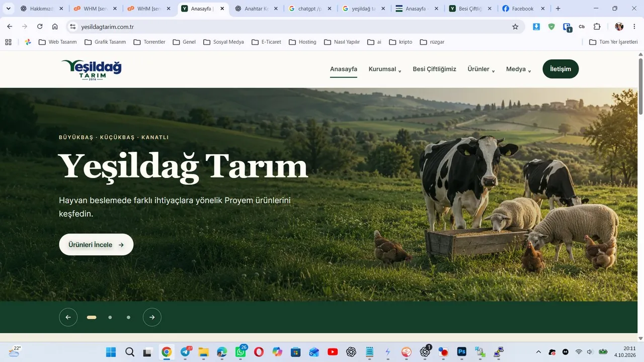
Task: Open the apps grid in bookmarks bar
Action: (x=8, y=42)
